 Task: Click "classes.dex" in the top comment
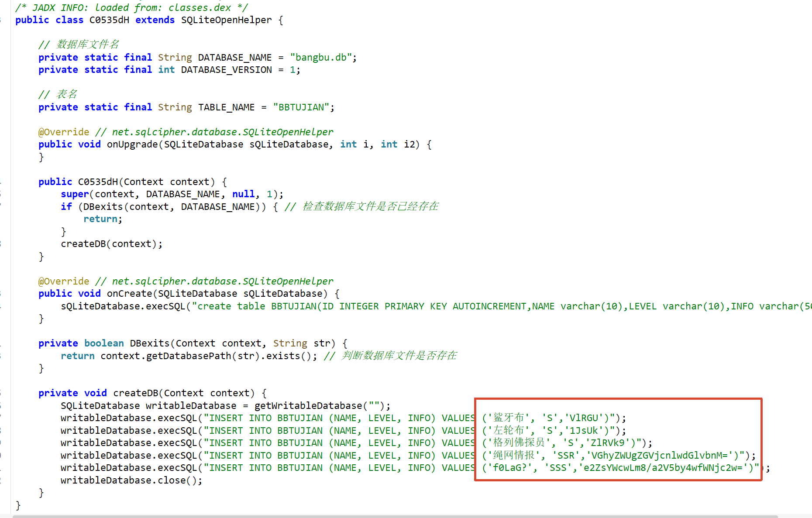coord(200,7)
